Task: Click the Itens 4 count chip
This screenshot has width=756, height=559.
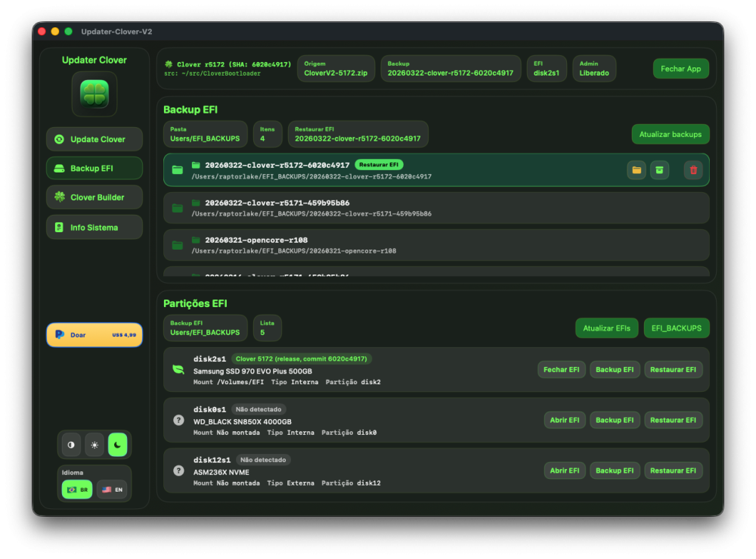Action: tap(267, 134)
